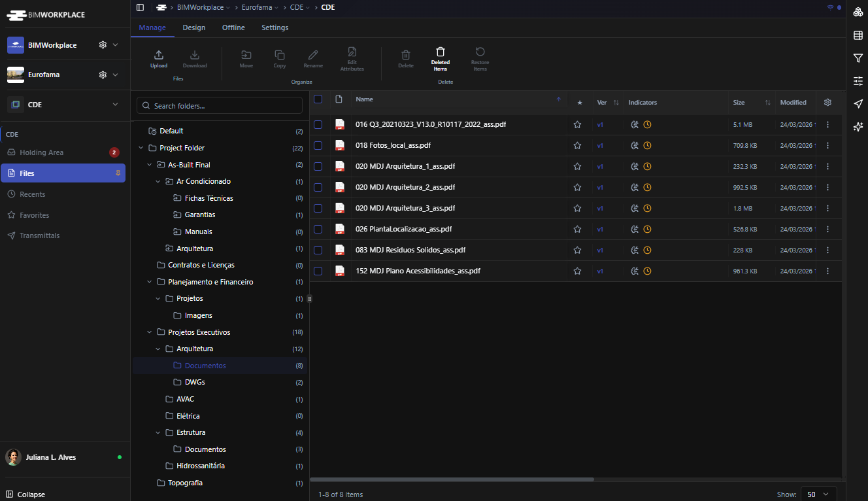Click the Collapse sidebar button
This screenshot has height=501, width=868.
(26, 494)
